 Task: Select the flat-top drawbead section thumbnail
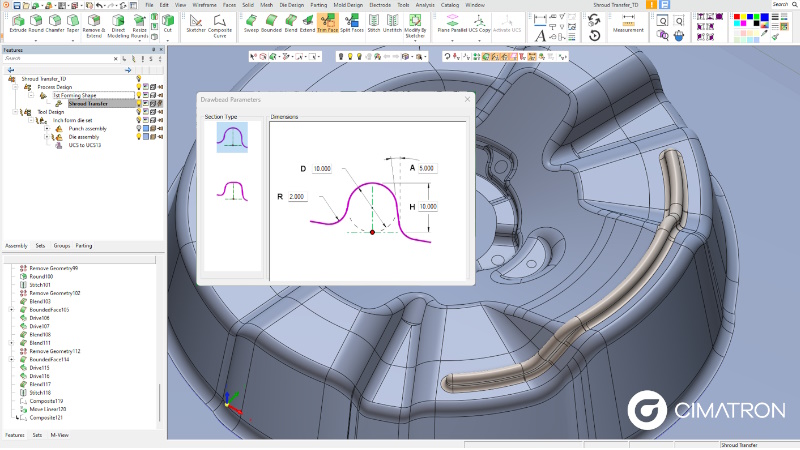(x=233, y=191)
